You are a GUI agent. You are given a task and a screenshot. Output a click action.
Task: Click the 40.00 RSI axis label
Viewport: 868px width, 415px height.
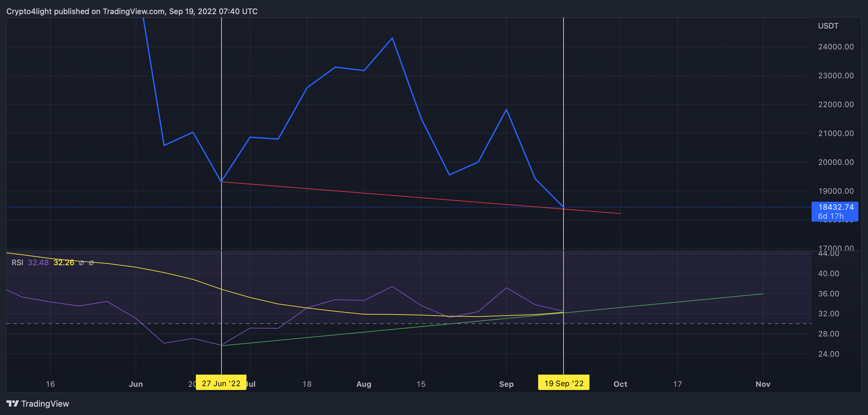point(829,274)
